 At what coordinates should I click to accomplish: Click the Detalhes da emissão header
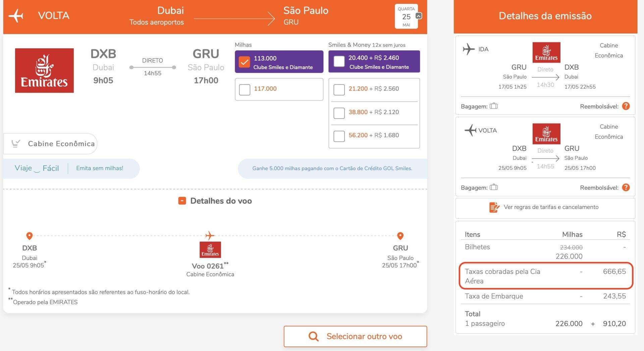pyautogui.click(x=545, y=16)
